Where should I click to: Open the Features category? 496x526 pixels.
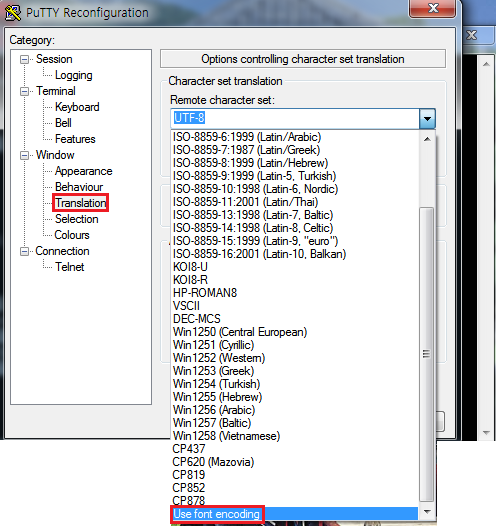(x=75, y=139)
